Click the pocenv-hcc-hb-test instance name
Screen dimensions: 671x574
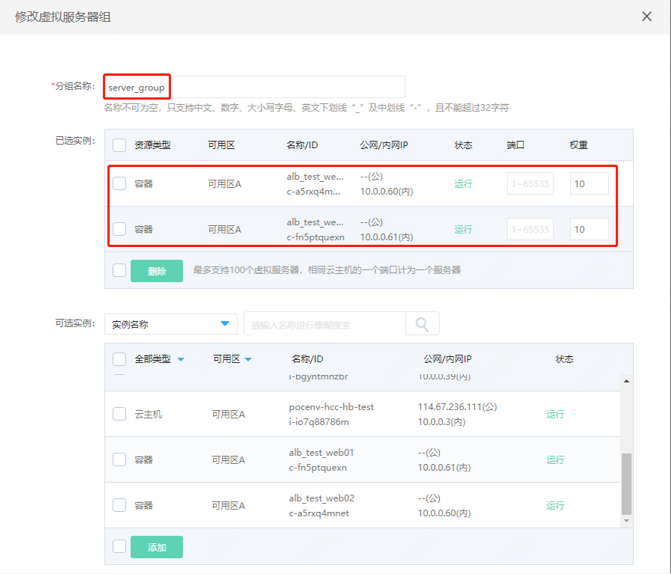point(331,407)
